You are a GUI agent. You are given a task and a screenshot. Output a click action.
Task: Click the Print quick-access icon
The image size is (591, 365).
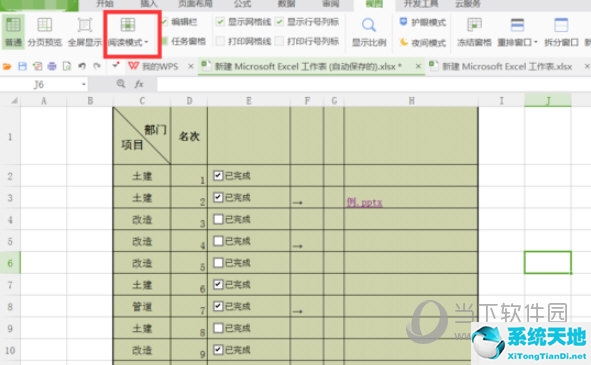[52, 67]
